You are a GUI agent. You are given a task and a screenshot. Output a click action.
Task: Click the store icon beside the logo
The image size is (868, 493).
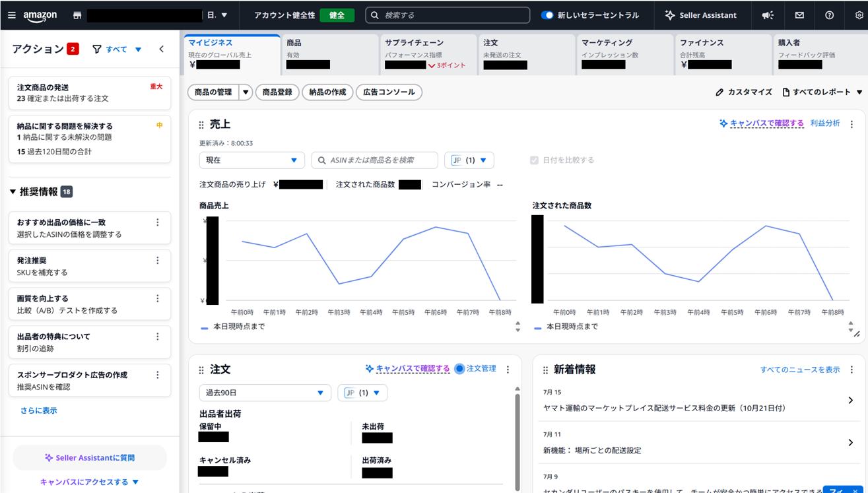point(77,15)
